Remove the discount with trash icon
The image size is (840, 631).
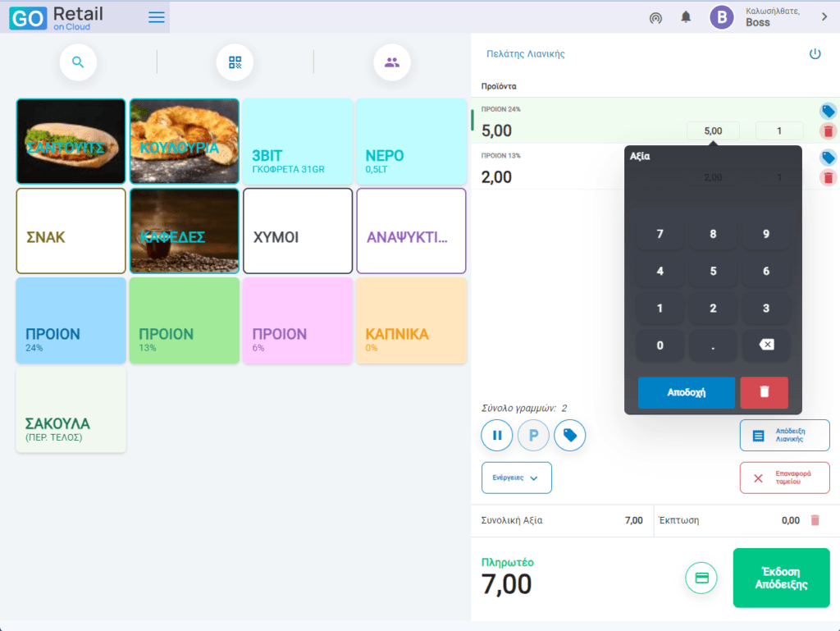pyautogui.click(x=815, y=520)
